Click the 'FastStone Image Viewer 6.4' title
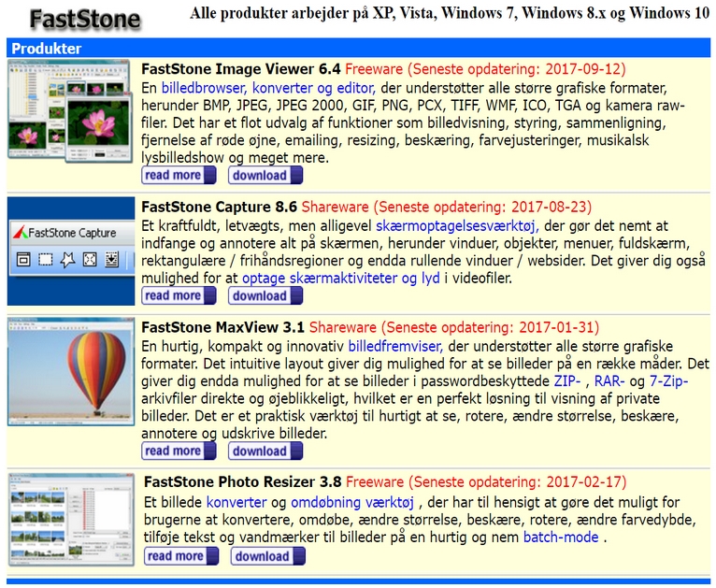The height and width of the screenshot is (588, 716). (241, 69)
